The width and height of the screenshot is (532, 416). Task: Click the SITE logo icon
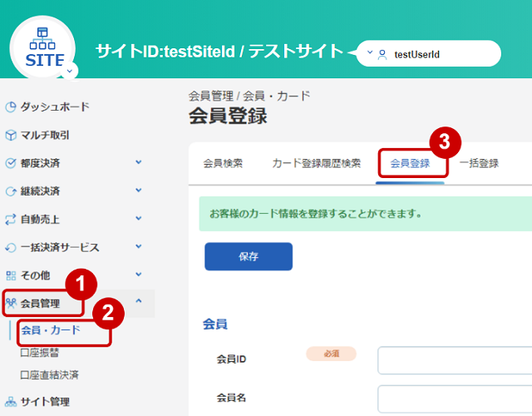pos(42,47)
